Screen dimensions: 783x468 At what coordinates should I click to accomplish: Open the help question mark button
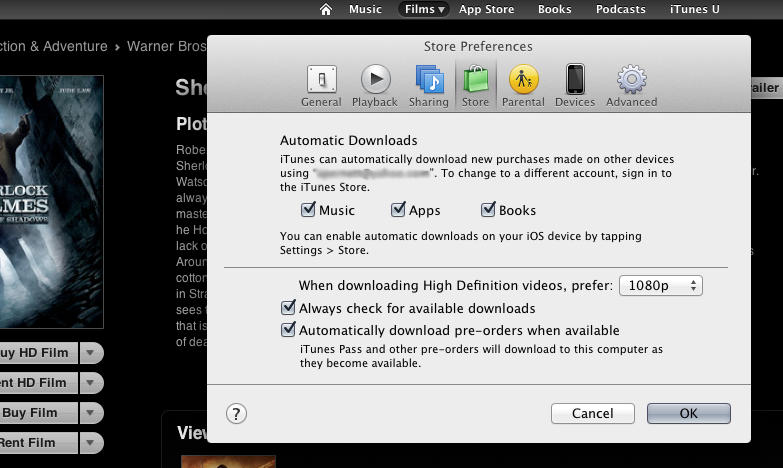236,414
